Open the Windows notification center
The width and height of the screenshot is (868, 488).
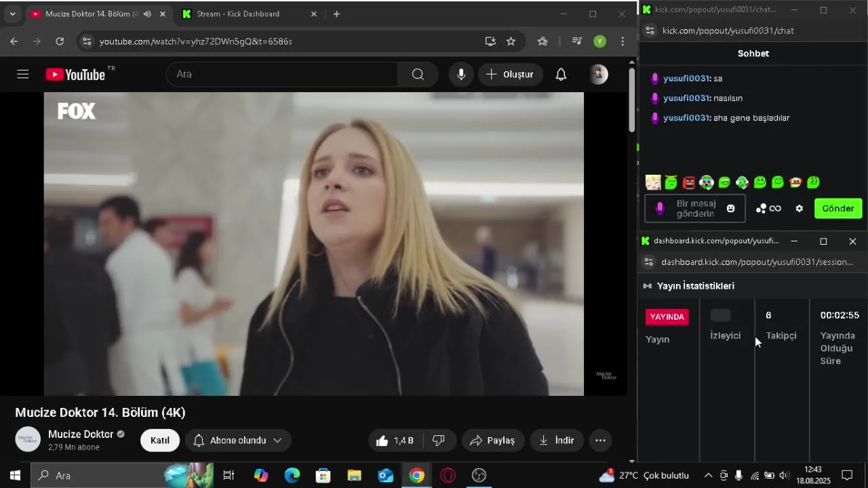point(847,476)
